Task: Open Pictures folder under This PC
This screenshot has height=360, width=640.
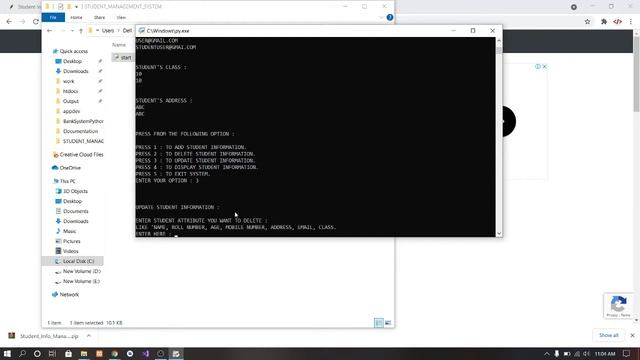Action: tap(71, 241)
